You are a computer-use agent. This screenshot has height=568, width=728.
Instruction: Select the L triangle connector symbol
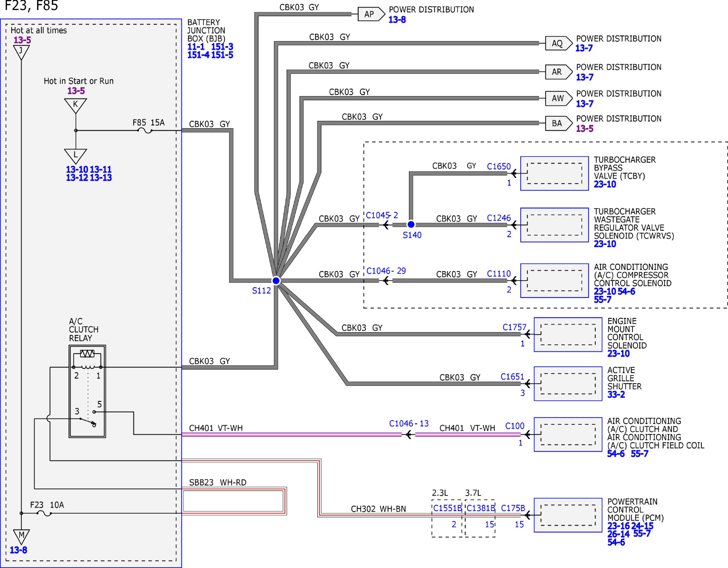point(76,156)
